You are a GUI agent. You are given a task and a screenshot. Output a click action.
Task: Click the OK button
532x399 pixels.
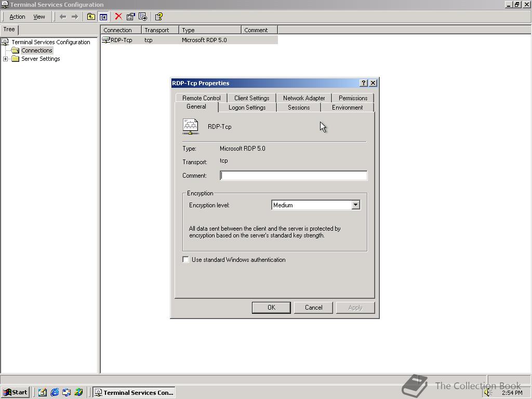[x=271, y=308]
